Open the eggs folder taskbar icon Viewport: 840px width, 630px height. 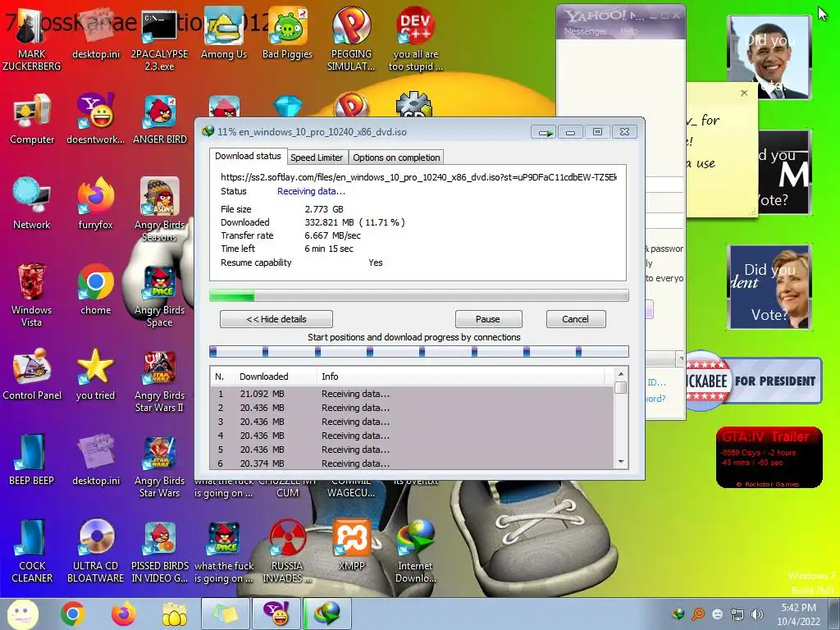point(174,614)
